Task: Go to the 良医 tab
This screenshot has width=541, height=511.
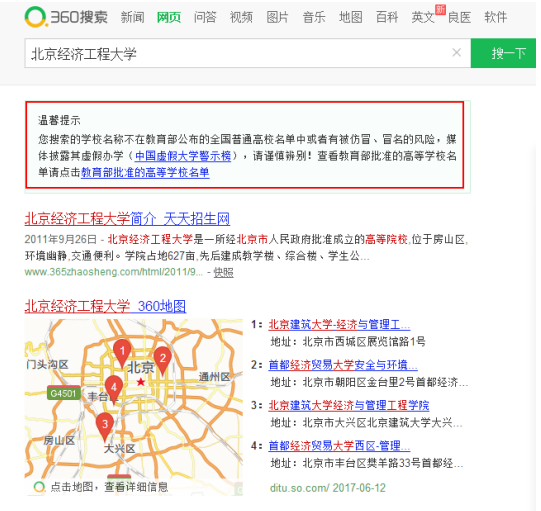Action: click(460, 17)
